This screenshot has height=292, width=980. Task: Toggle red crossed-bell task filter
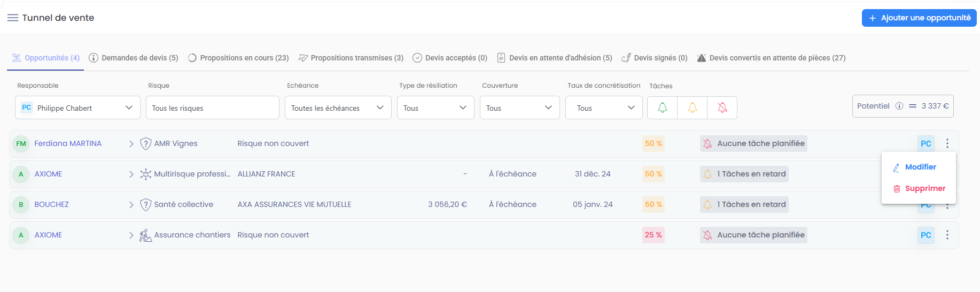click(722, 107)
